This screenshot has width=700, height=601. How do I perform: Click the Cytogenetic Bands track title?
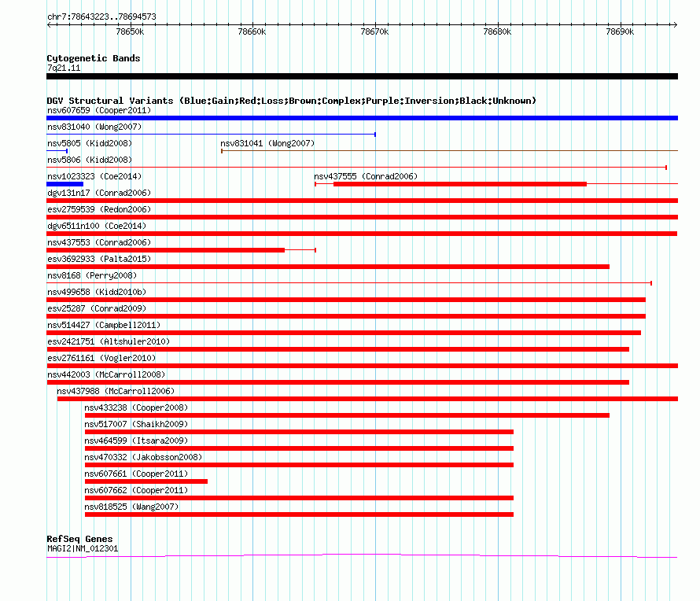point(94,58)
